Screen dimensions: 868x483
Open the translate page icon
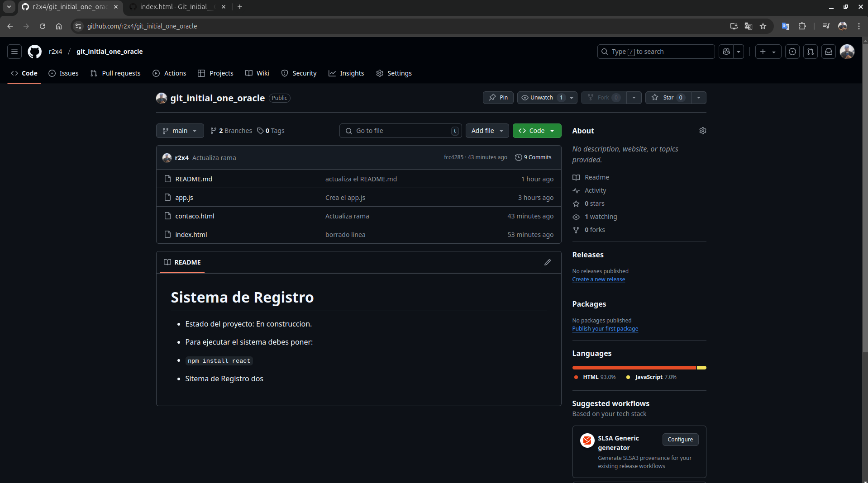tap(749, 26)
